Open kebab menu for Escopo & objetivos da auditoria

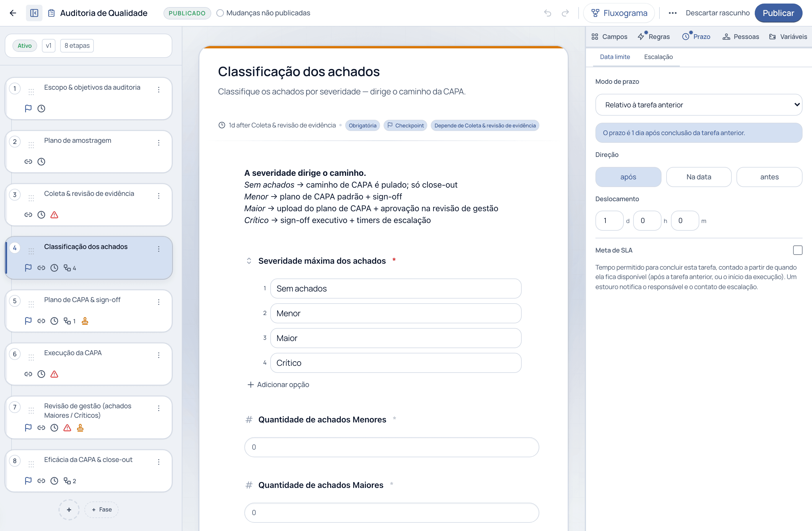click(159, 90)
